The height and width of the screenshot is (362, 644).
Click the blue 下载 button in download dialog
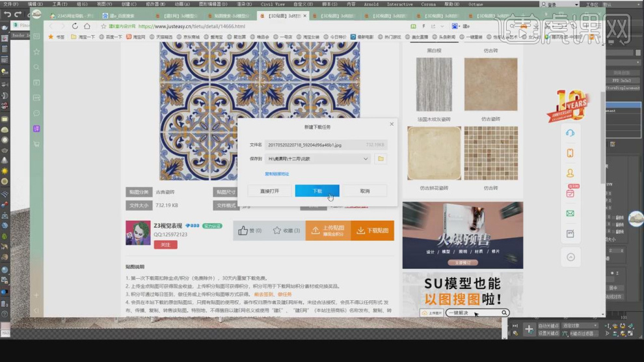tap(317, 191)
